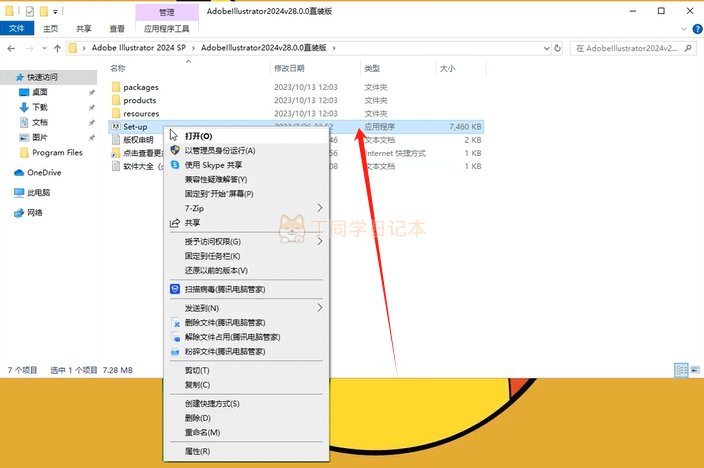This screenshot has height=468, width=704.
Task: Open 快速访问 in navigation pane
Action: pos(42,77)
